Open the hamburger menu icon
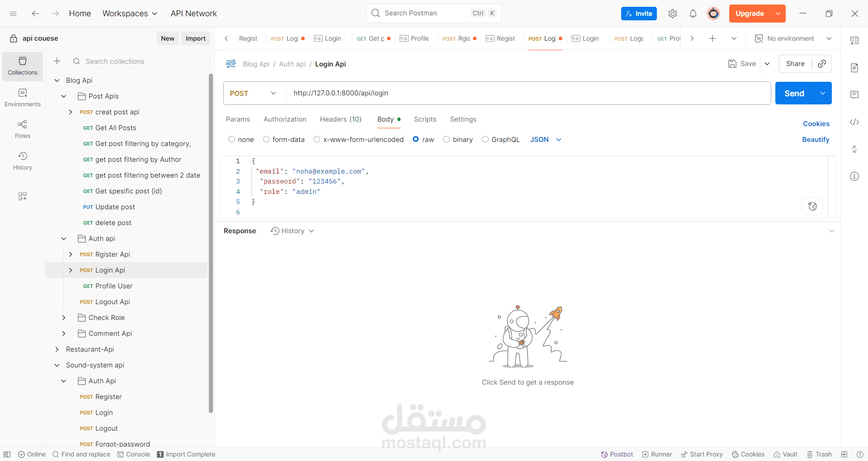This screenshot has height=461, width=868. click(x=13, y=14)
